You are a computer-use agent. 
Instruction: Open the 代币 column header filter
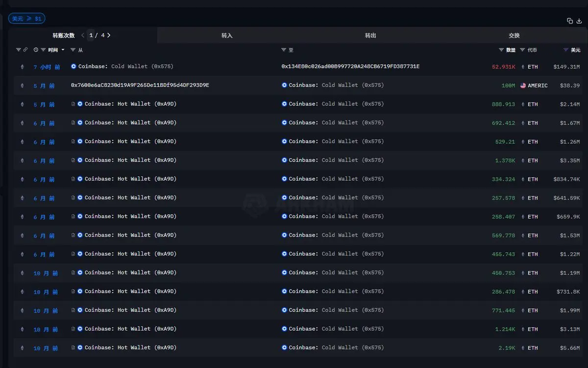tap(532, 50)
